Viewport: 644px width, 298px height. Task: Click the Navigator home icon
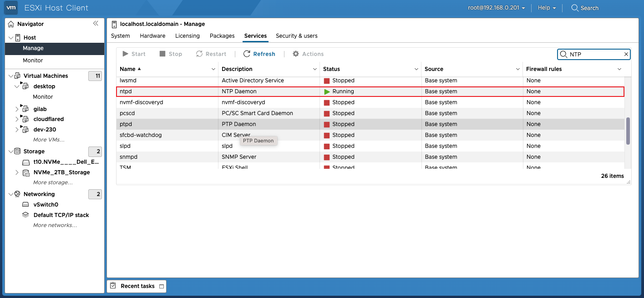tap(11, 24)
